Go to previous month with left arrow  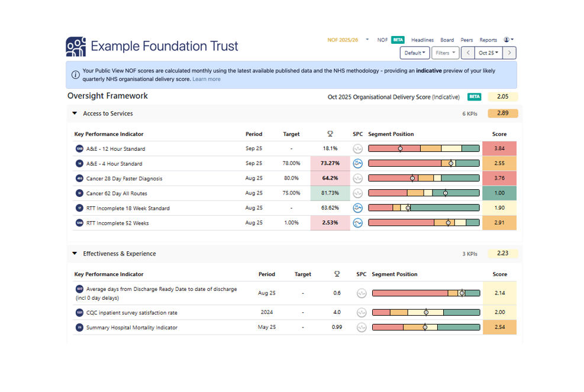pos(468,53)
